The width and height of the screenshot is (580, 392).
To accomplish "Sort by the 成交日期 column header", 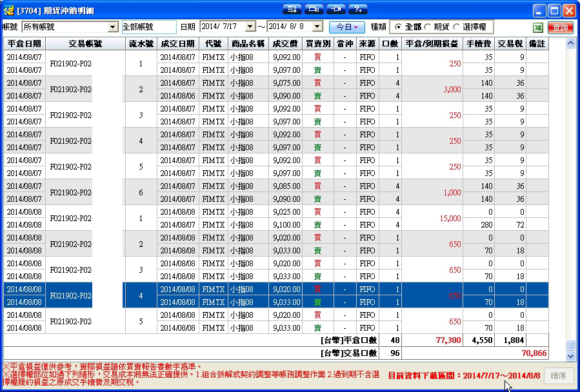I will pos(178,44).
